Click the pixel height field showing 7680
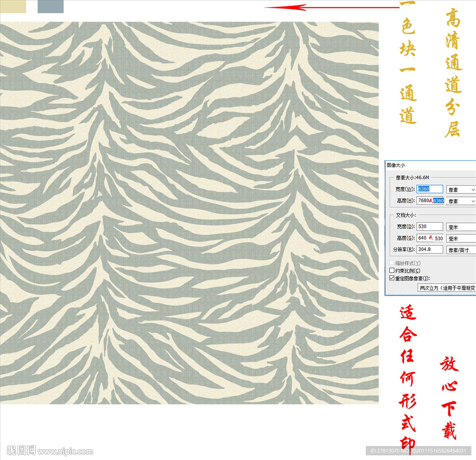Screen dimensions: 476x460 point(430,200)
